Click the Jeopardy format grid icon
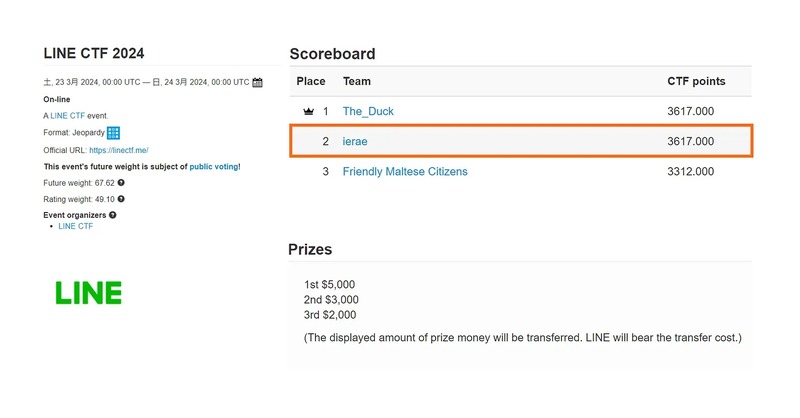Screen dimensions: 800x418 [114, 133]
